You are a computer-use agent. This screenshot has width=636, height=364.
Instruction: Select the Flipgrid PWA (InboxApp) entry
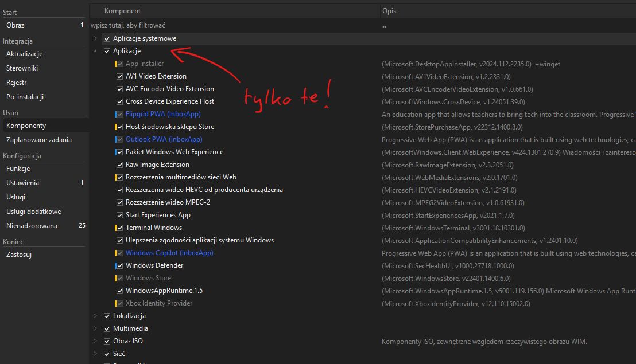click(163, 114)
